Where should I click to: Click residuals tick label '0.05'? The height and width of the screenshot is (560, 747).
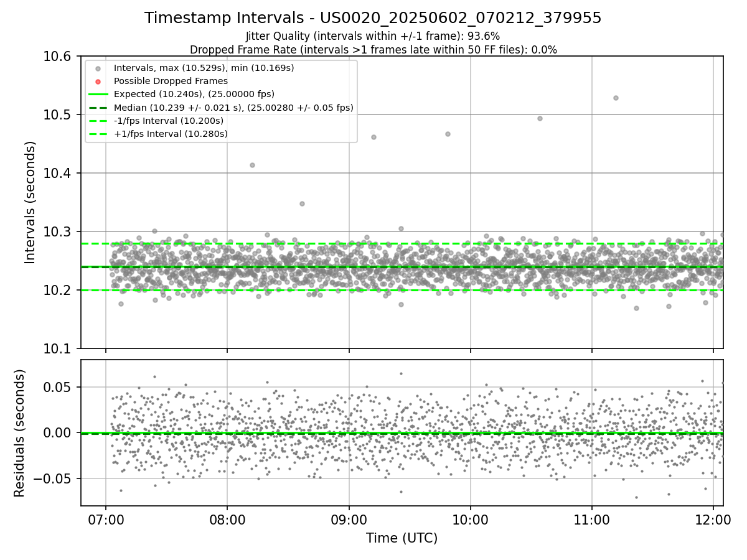tap(59, 387)
